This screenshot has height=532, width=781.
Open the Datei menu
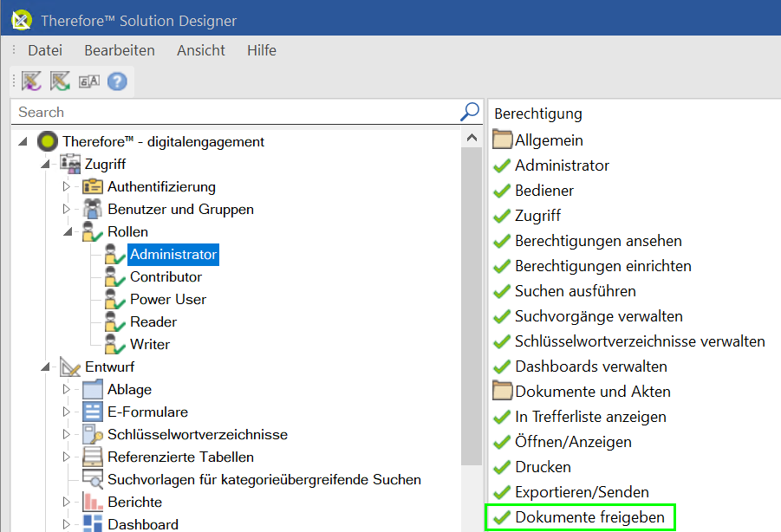point(45,50)
